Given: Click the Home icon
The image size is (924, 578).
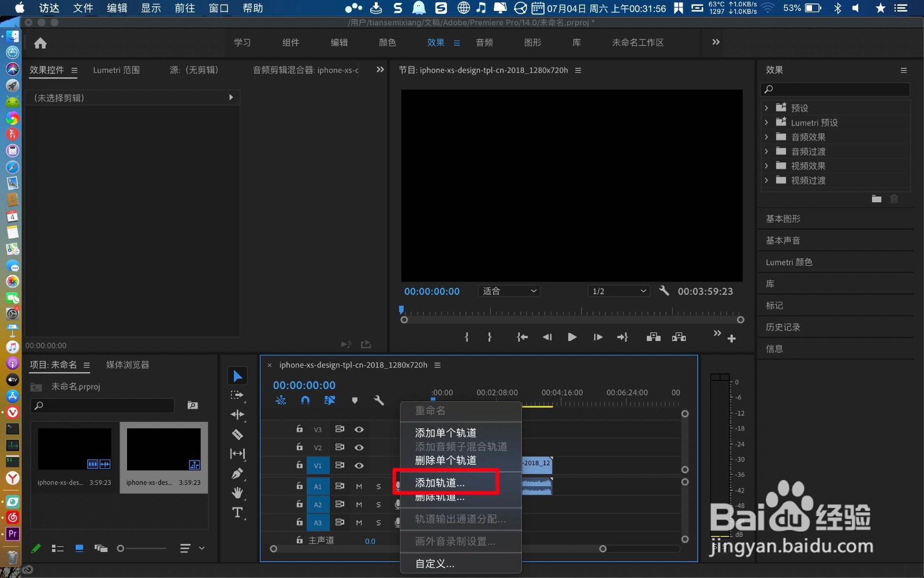Looking at the screenshot, I should [x=40, y=43].
